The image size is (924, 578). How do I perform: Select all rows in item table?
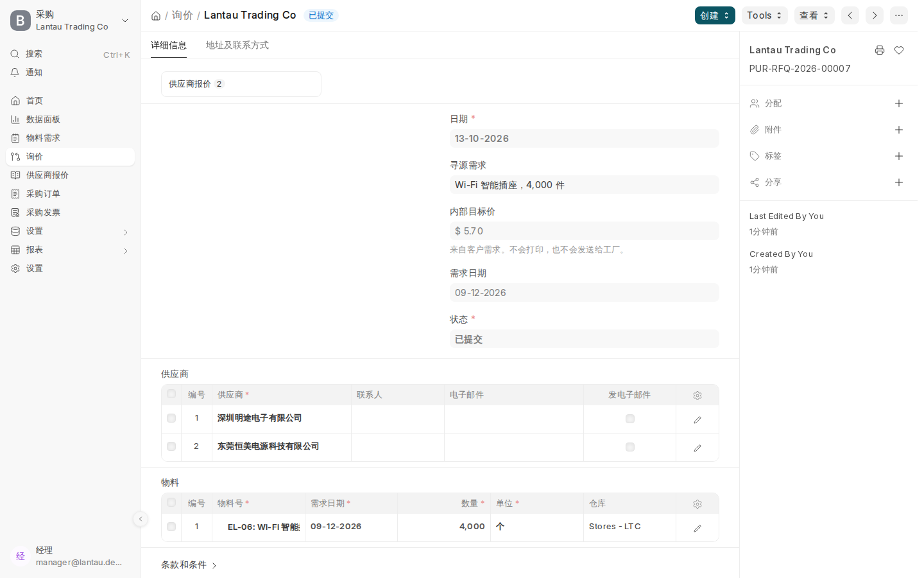point(171,503)
